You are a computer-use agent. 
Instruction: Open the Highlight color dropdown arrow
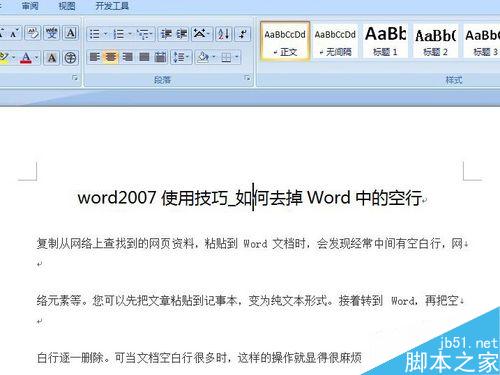13,58
